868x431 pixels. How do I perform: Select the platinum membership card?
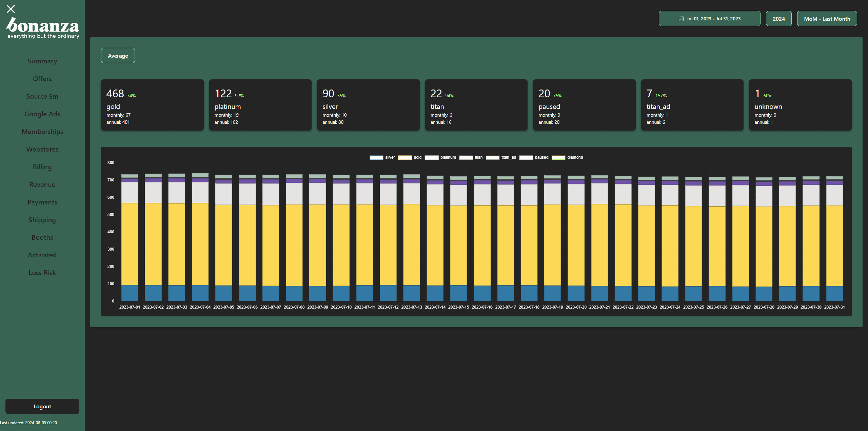[x=260, y=105]
